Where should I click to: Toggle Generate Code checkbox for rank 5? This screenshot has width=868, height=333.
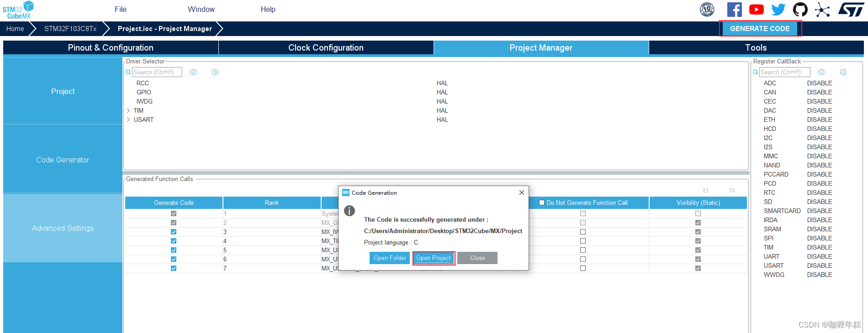click(x=174, y=250)
